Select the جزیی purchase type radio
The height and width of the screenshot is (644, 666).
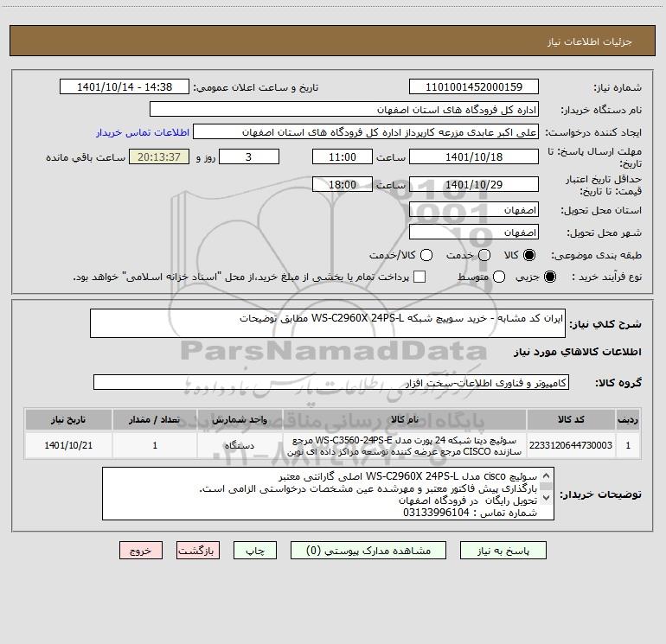pyautogui.click(x=549, y=277)
